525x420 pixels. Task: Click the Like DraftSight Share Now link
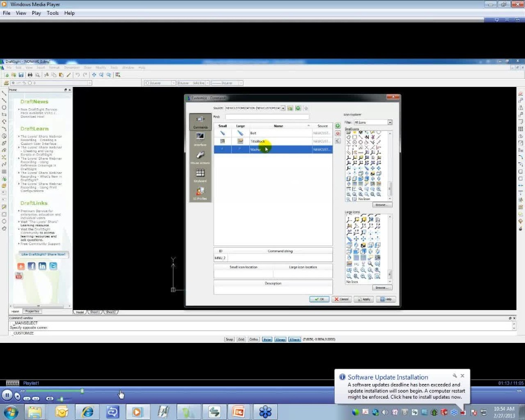43,254
